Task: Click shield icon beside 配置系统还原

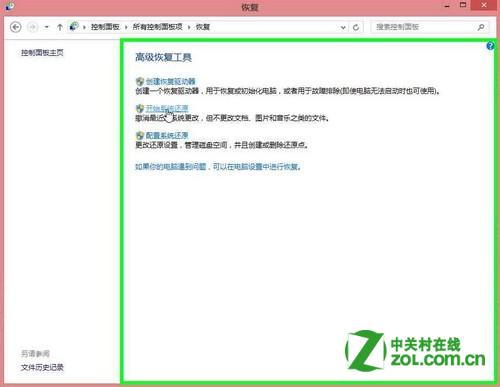Action: pos(140,135)
